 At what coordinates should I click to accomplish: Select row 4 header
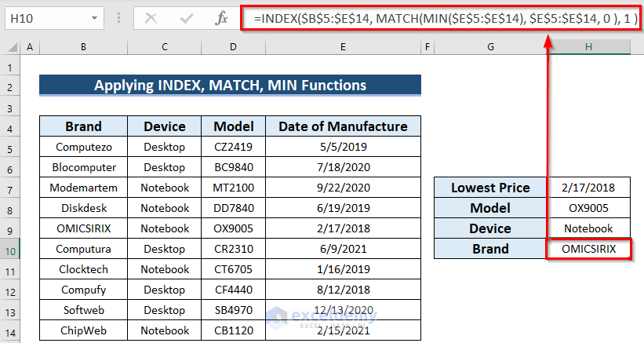pyautogui.click(x=11, y=126)
